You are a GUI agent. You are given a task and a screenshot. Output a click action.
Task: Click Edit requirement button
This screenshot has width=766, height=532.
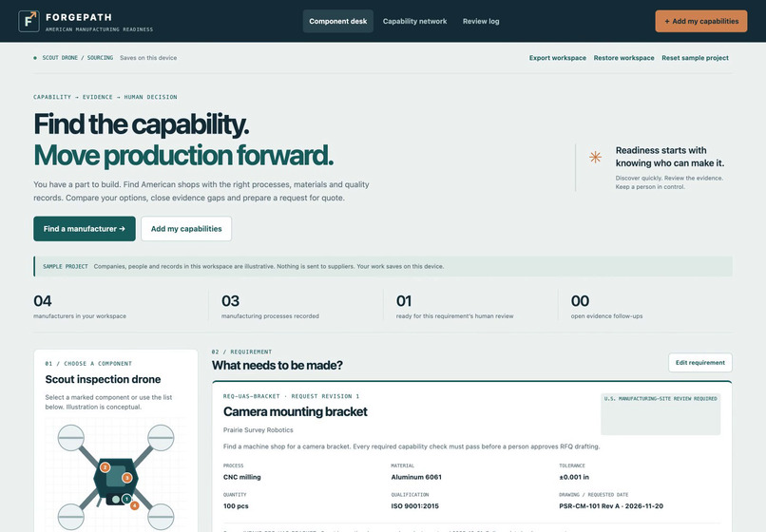(x=700, y=363)
